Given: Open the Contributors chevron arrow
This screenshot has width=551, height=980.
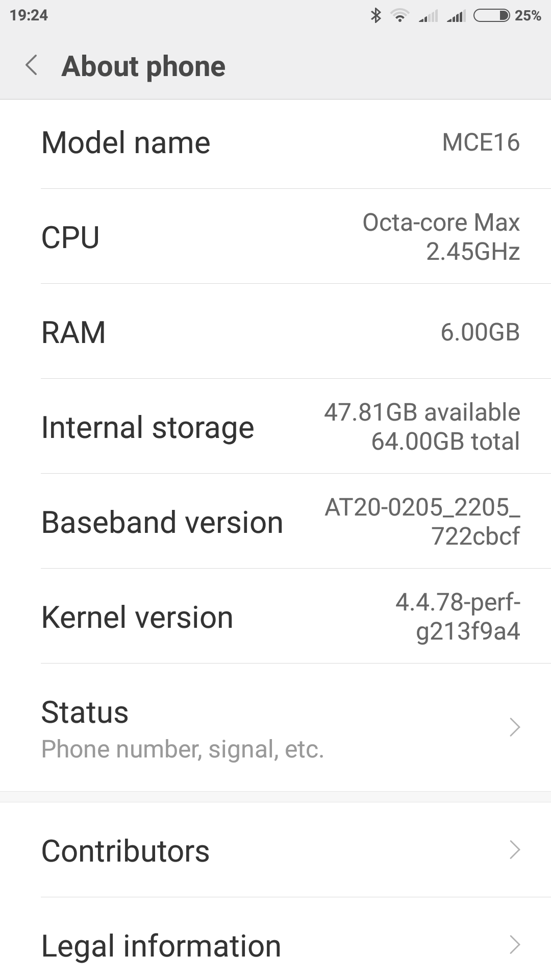Looking at the screenshot, I should coord(515,850).
